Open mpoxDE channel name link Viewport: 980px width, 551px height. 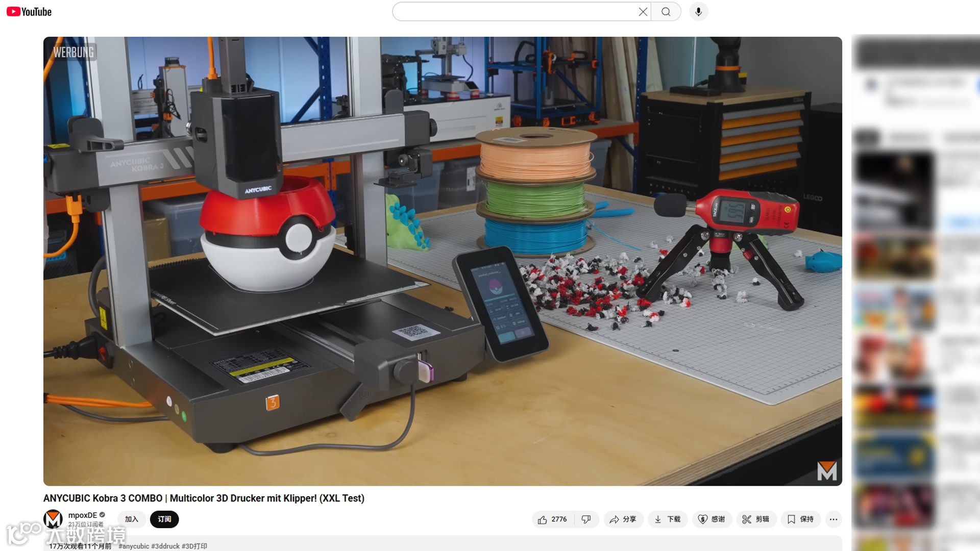(83, 515)
